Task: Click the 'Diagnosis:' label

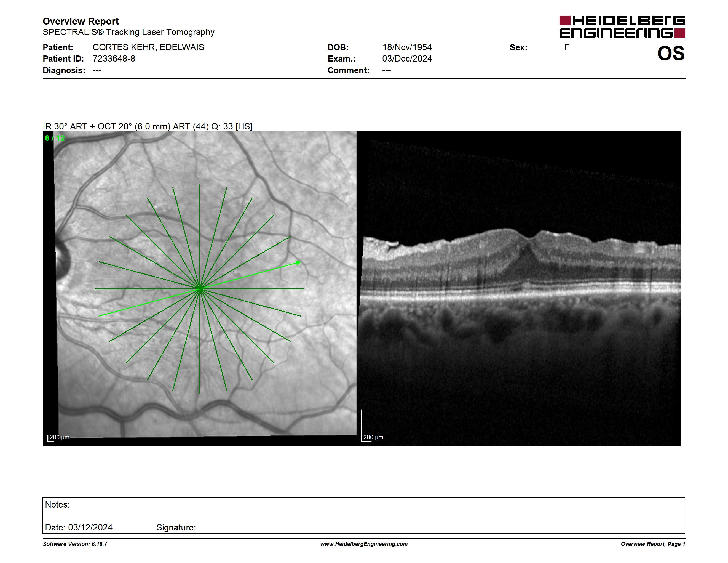Action: pos(64,70)
